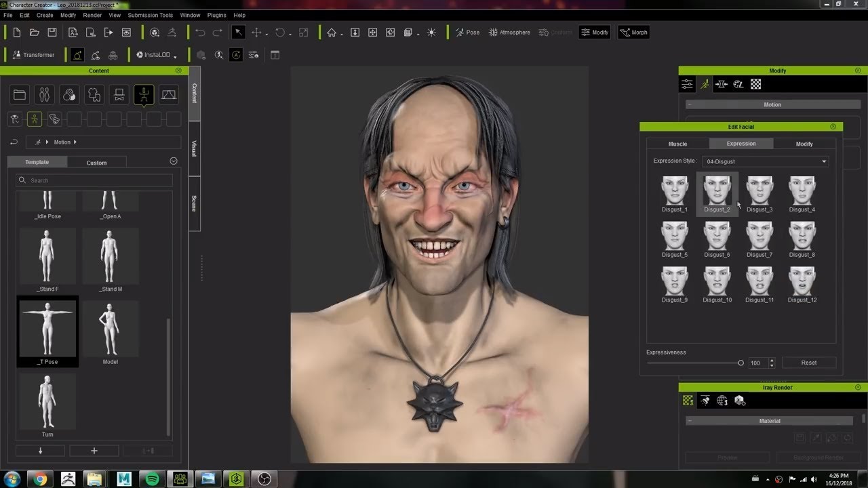Click the theater masks expression subcategory icon
This screenshot has height=488, width=868.
coord(54,119)
